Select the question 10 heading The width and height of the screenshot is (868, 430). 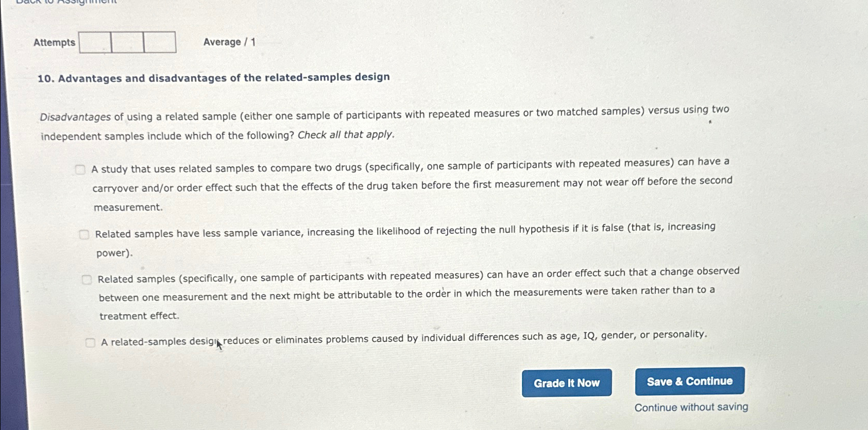212,78
